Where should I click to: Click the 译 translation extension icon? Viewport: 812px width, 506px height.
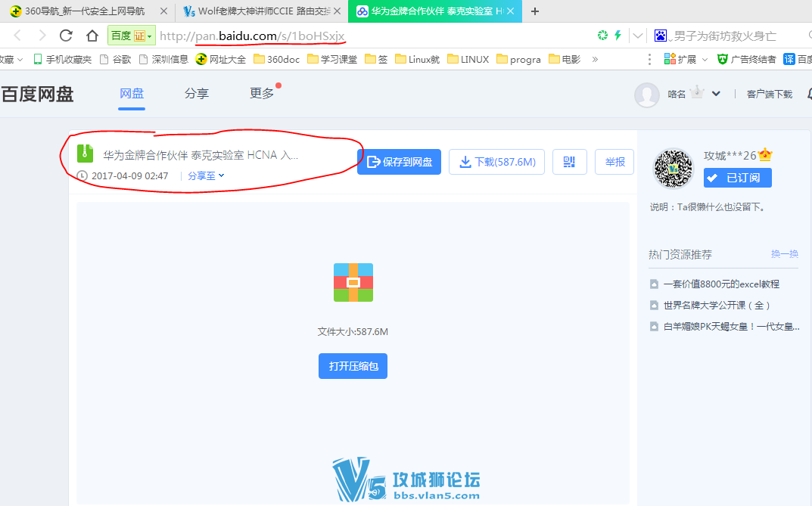pyautogui.click(x=789, y=60)
